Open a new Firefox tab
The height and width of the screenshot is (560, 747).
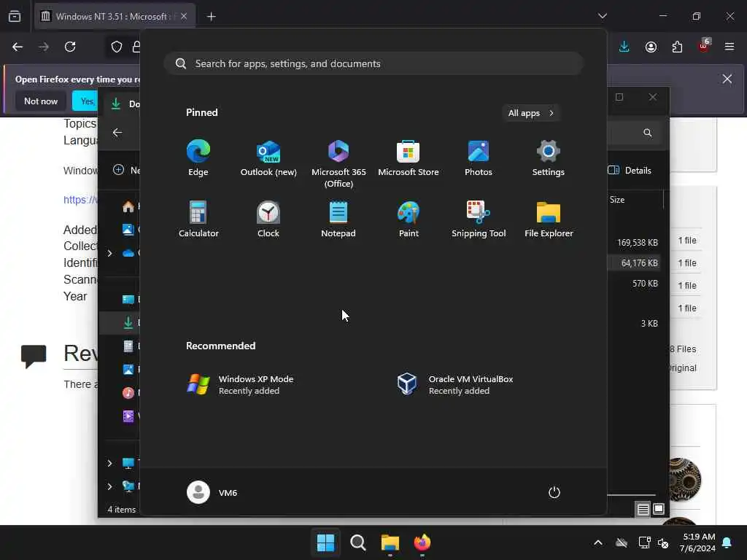pos(211,17)
